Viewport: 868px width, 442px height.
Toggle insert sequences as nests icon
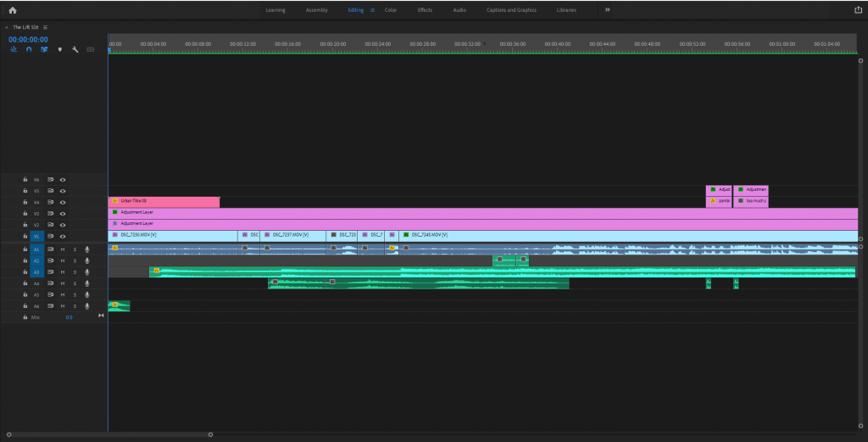pyautogui.click(x=14, y=50)
